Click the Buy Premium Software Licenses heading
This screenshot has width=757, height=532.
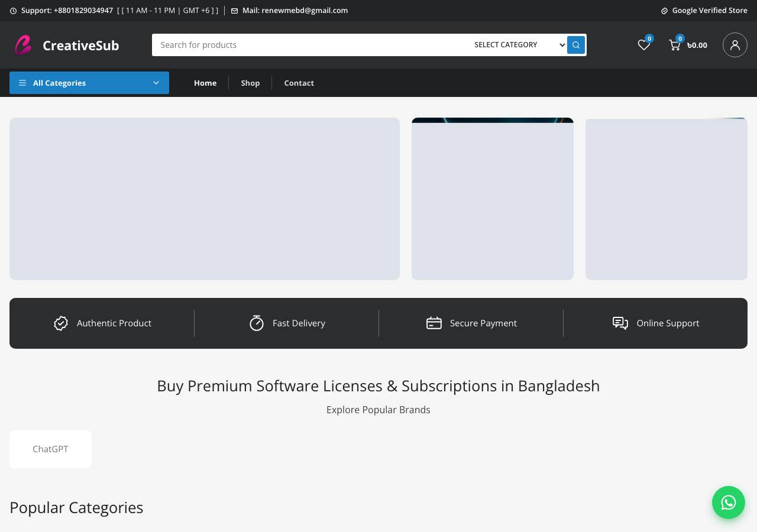tap(378, 386)
